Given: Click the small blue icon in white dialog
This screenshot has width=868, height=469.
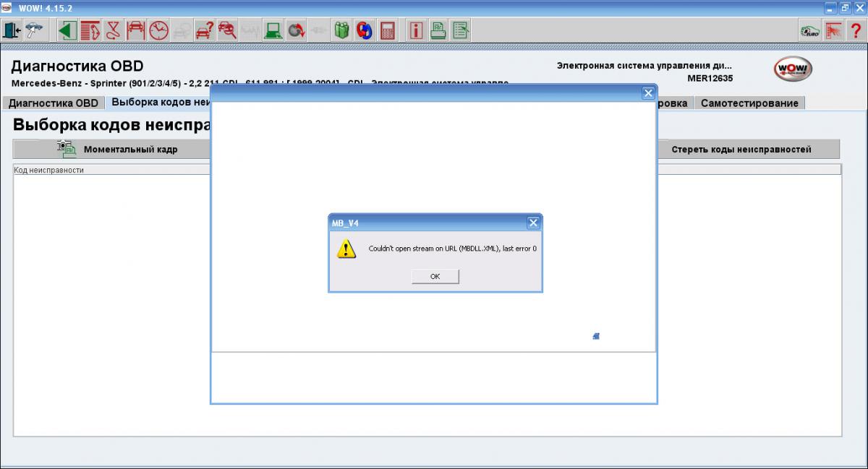Looking at the screenshot, I should coord(596,336).
